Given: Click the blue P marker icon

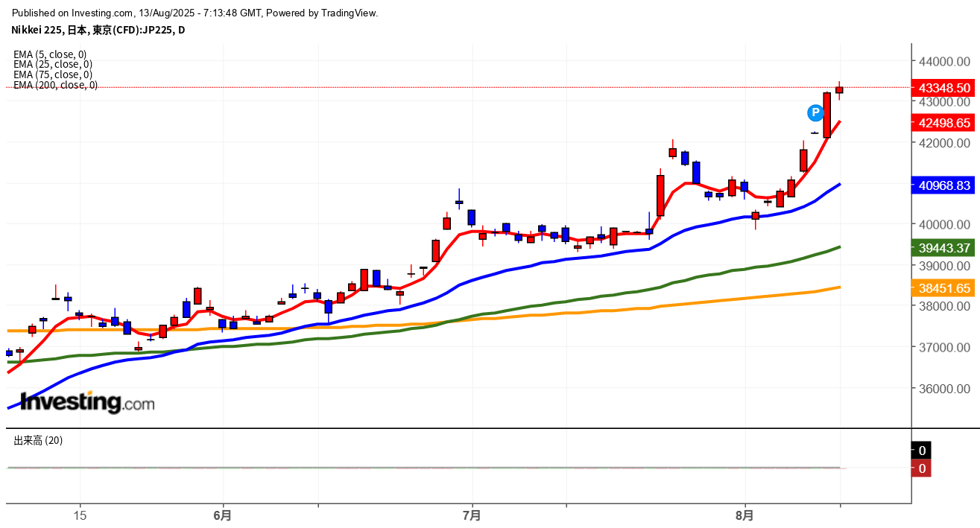Looking at the screenshot, I should coord(815,113).
